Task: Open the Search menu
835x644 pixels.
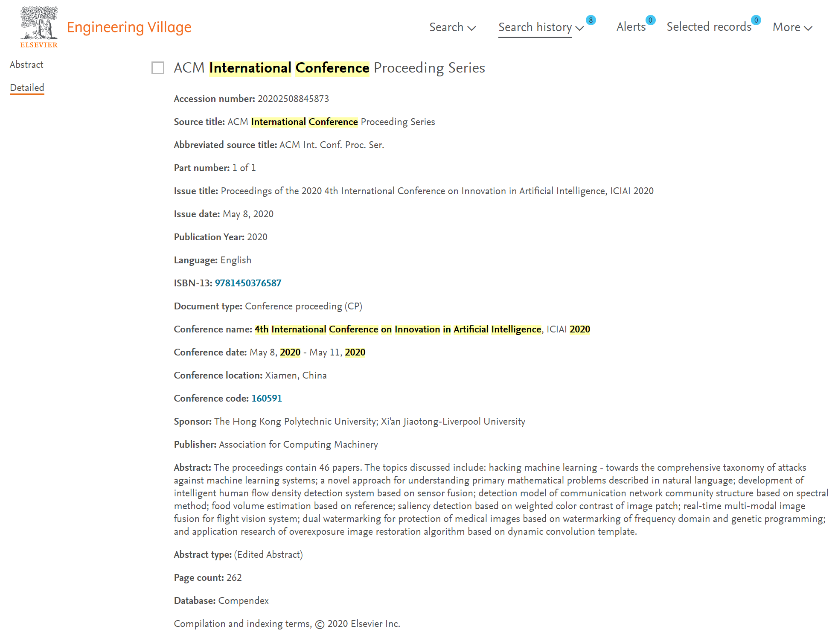Action: point(446,27)
